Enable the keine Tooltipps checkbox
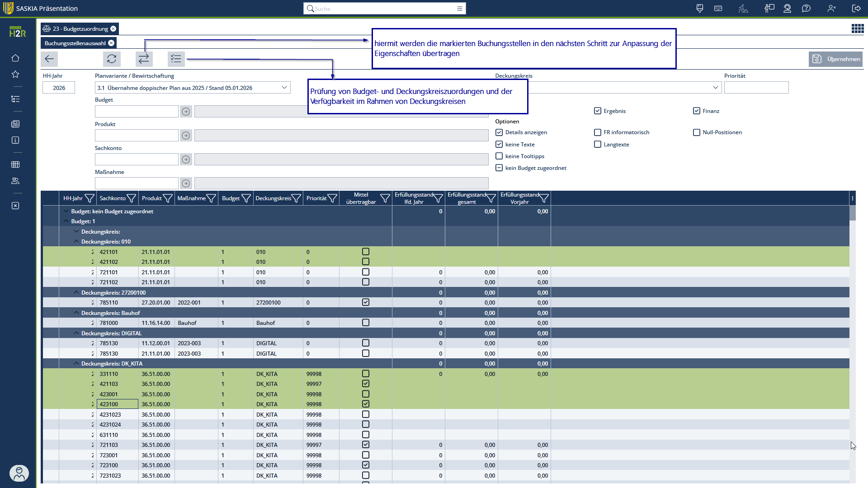Screen dimensions: 868x488 coord(499,156)
